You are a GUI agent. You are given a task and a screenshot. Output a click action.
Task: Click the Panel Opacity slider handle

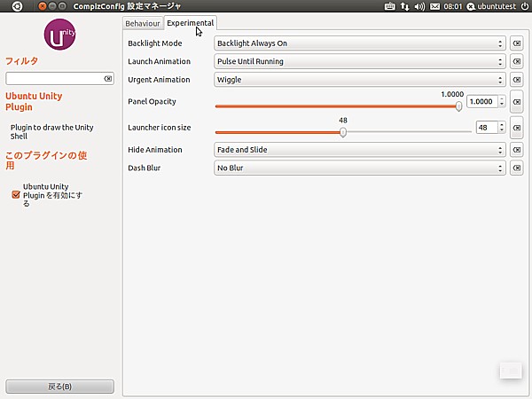pyautogui.click(x=458, y=106)
